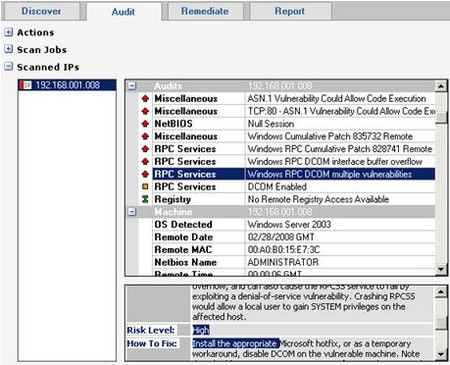
Task: Switch to the Discover tab
Action: [41, 11]
